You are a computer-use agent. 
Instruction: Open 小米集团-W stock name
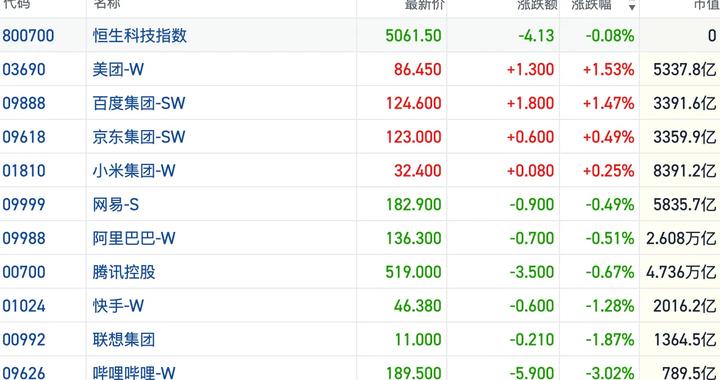(134, 171)
